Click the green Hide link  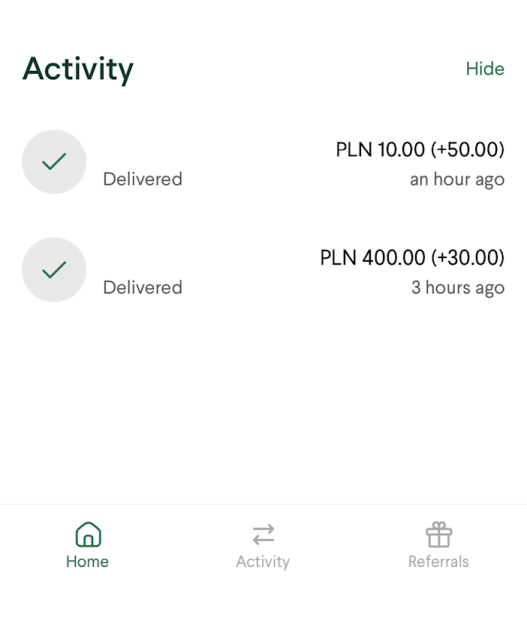pos(485,69)
